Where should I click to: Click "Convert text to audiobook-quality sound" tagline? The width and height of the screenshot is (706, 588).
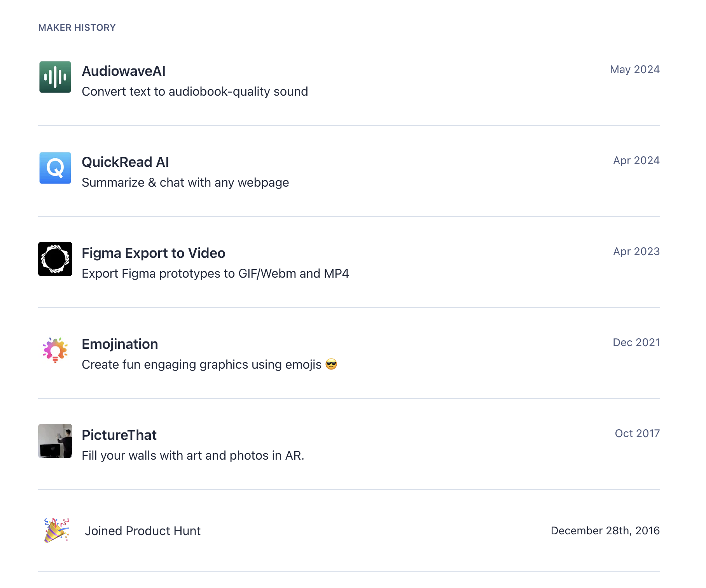click(195, 91)
